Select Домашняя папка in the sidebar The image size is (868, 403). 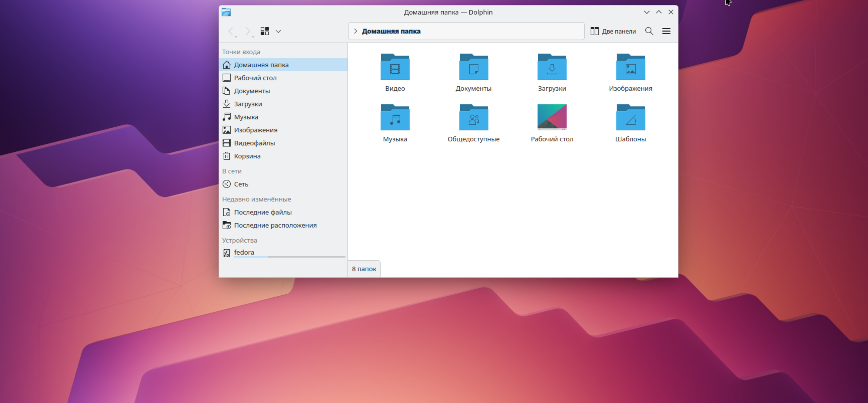click(283, 65)
